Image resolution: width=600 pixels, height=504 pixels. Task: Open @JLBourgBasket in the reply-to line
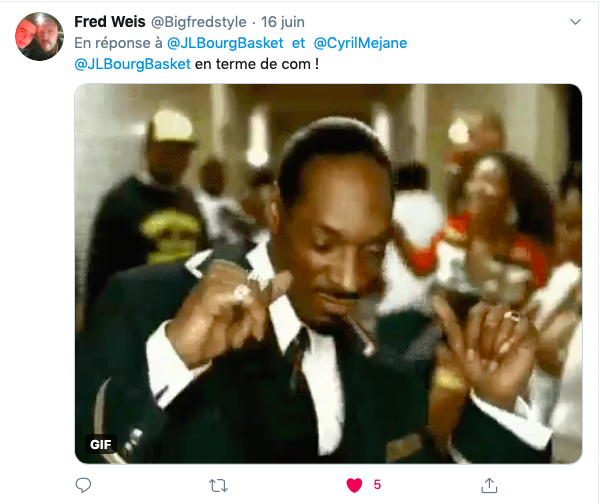pos(225,43)
